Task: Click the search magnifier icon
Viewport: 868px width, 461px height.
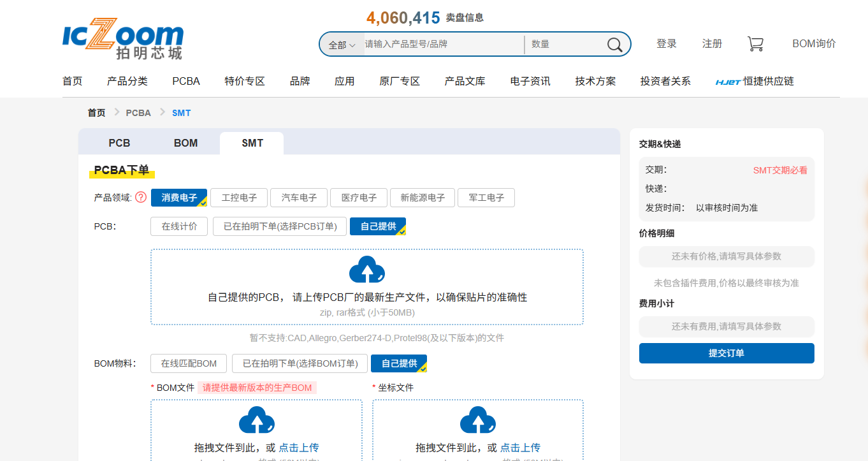Action: tap(614, 45)
